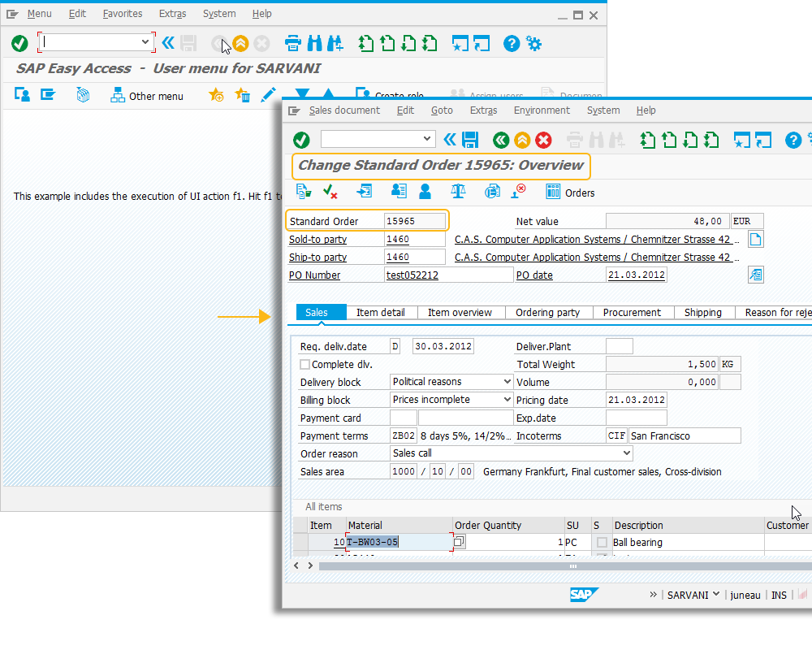Click Delete Favorites star-trash icon
This screenshot has width=812, height=650.
242,95
